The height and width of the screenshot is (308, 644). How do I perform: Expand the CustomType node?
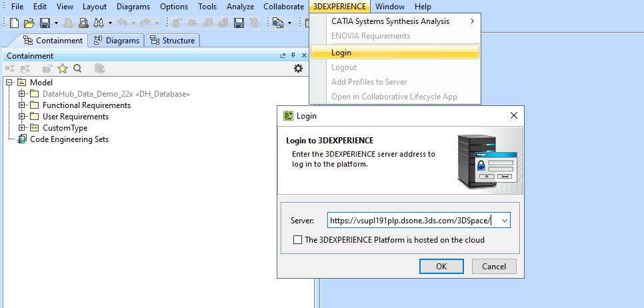point(22,128)
